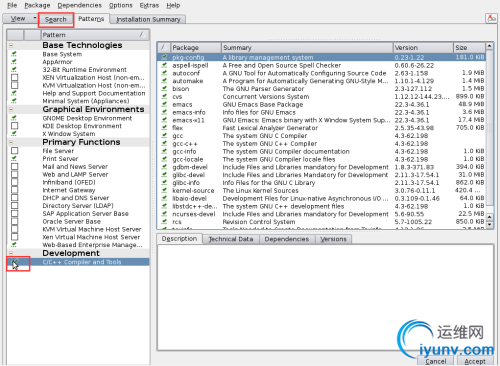This screenshot has width=500, height=366.
Task: Sort packages by the Summary column header
Action: [307, 48]
